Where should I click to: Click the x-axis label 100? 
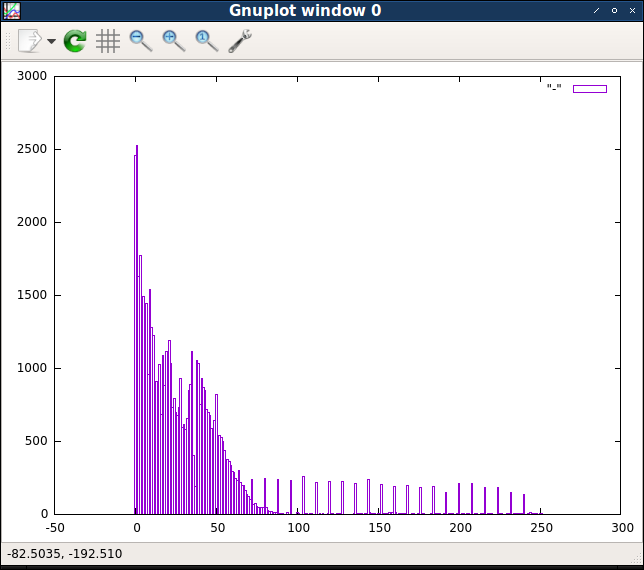299,528
